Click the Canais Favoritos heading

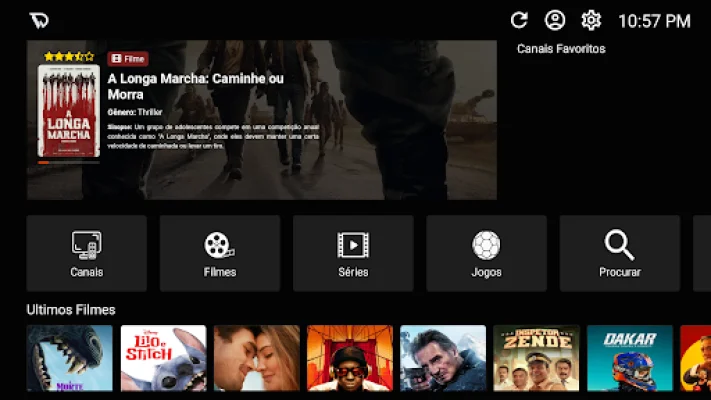pos(560,49)
